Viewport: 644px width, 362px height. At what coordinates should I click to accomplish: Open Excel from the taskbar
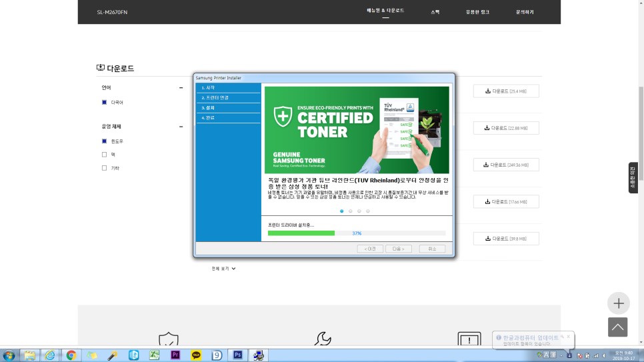155,355
